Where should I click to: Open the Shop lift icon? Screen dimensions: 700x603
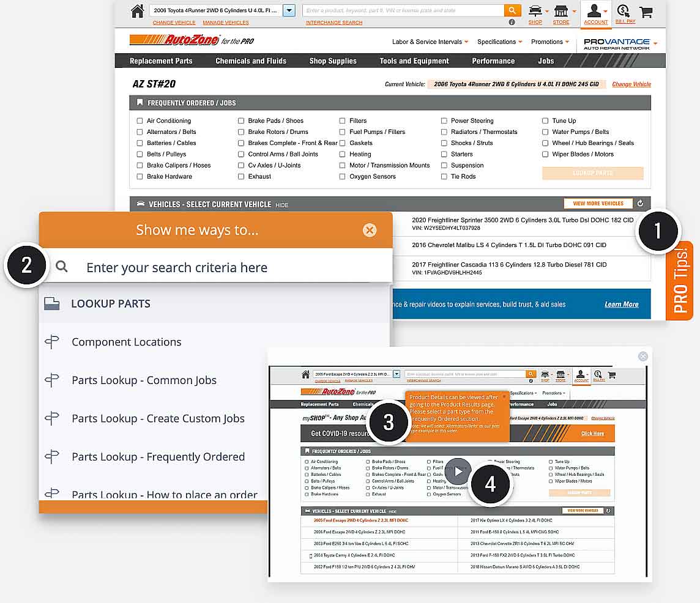[x=535, y=11]
